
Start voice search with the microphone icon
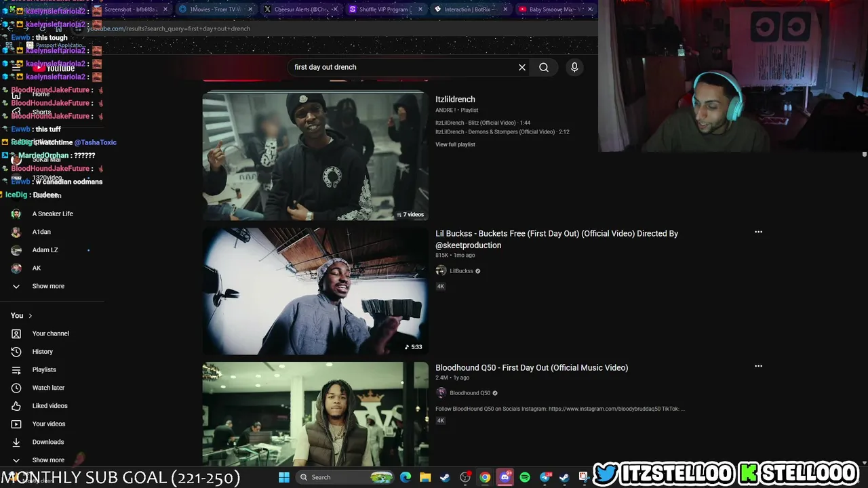pos(574,67)
